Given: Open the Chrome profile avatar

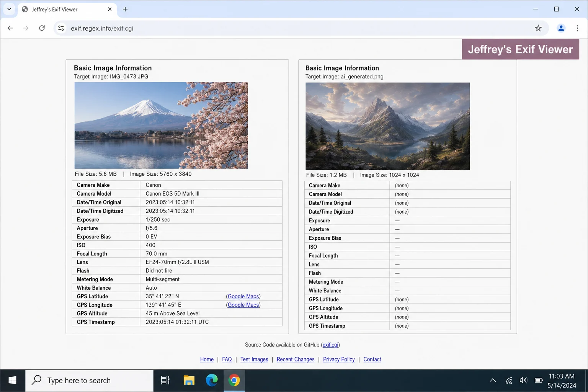Looking at the screenshot, I should tap(561, 28).
